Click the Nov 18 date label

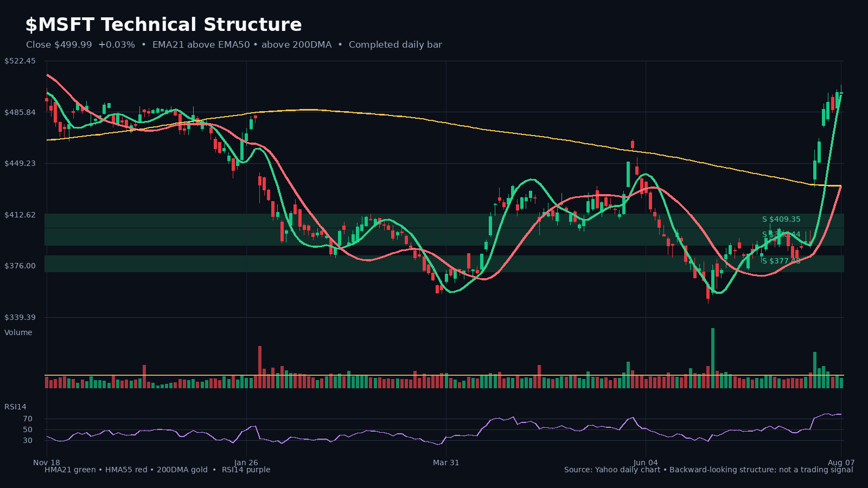point(47,463)
